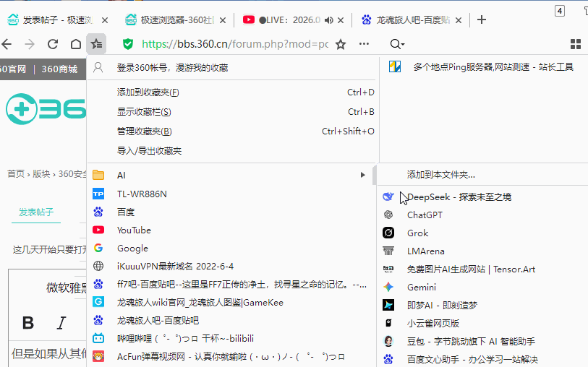The image size is (588, 367).
Task: Click the 360商城 header link
Action: (x=59, y=69)
